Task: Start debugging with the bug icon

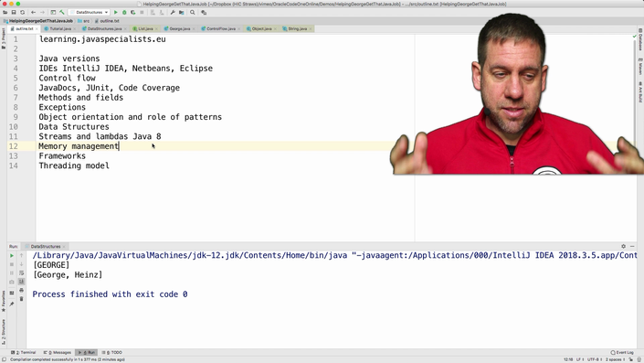Action: [124, 12]
